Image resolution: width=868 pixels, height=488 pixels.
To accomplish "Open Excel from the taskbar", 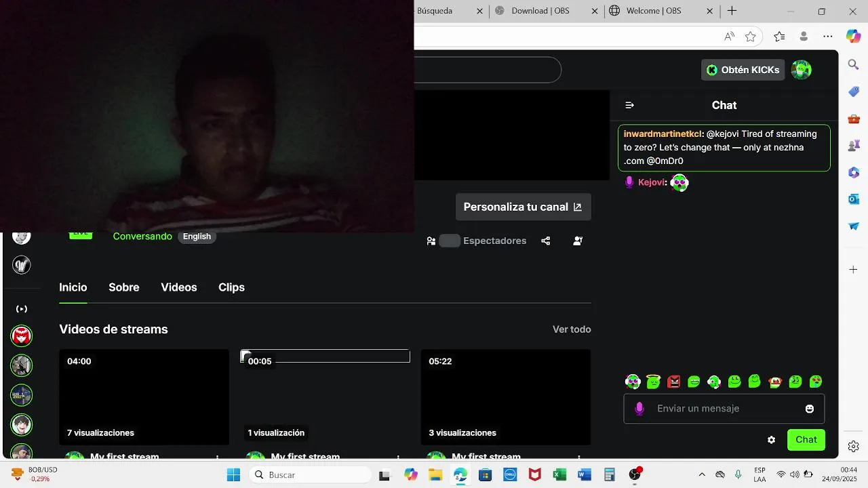I will (x=559, y=474).
